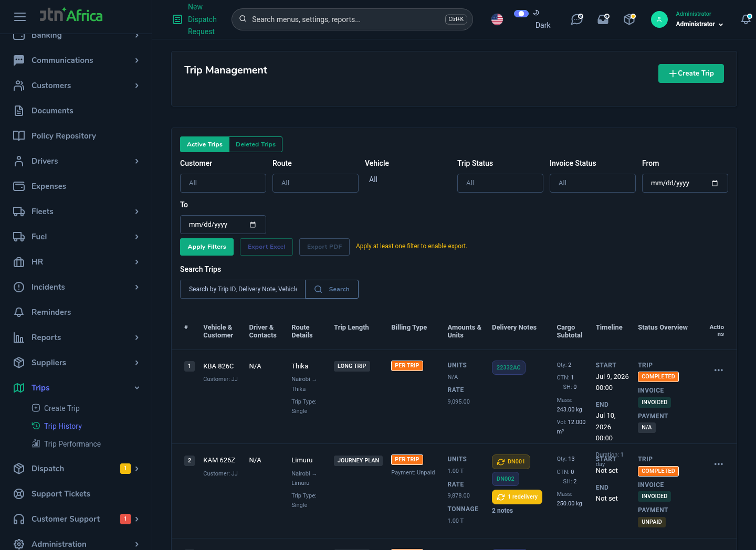The height and width of the screenshot is (550, 756).
Task: Expand the Communications menu chevron
Action: click(x=137, y=60)
